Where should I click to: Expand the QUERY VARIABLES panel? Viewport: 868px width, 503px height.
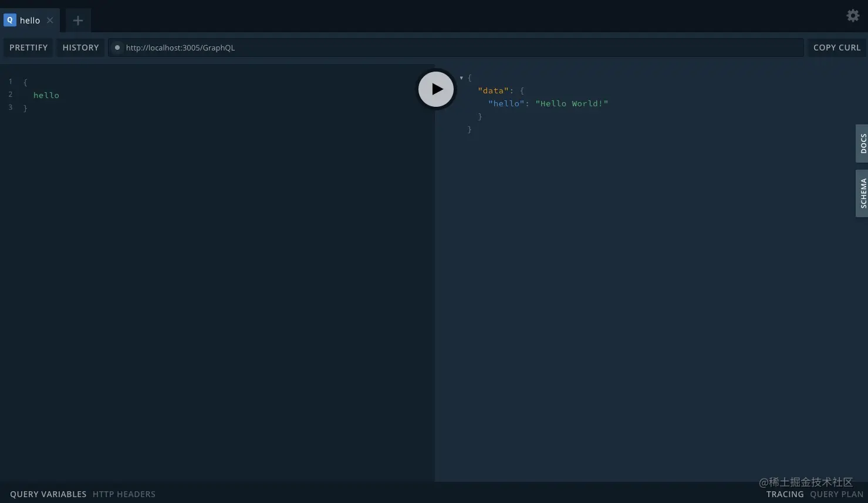coord(48,494)
